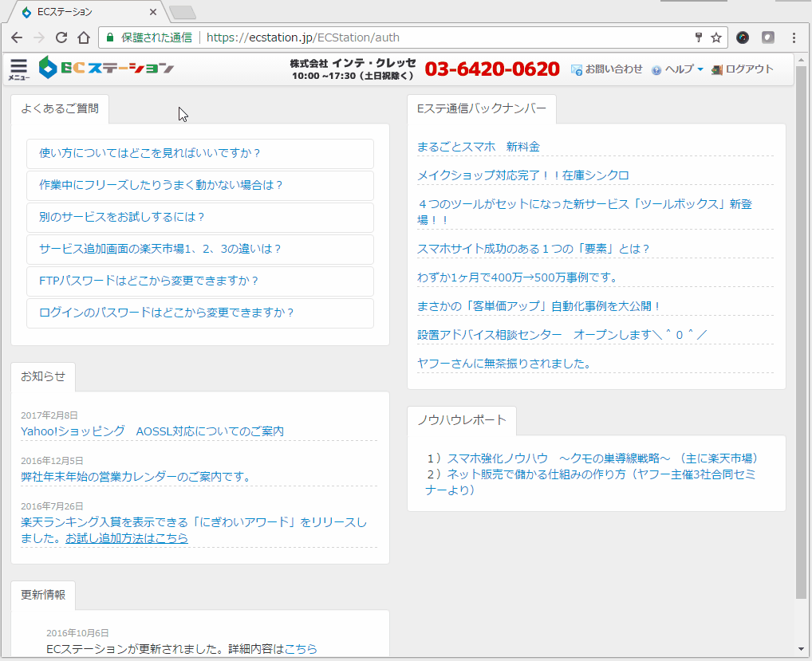
Task: Click the round colorful extension icon
Action: pos(743,37)
